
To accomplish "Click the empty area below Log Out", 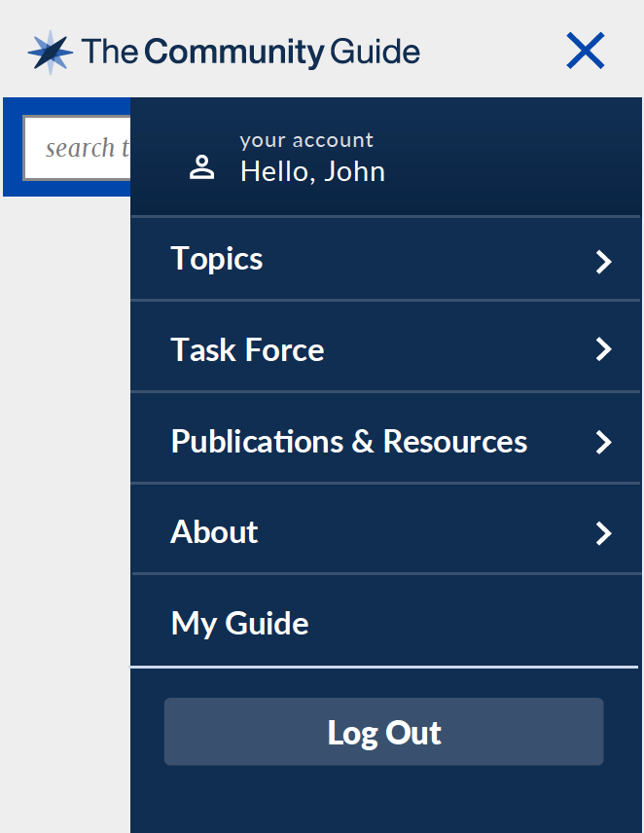I will [x=385, y=800].
